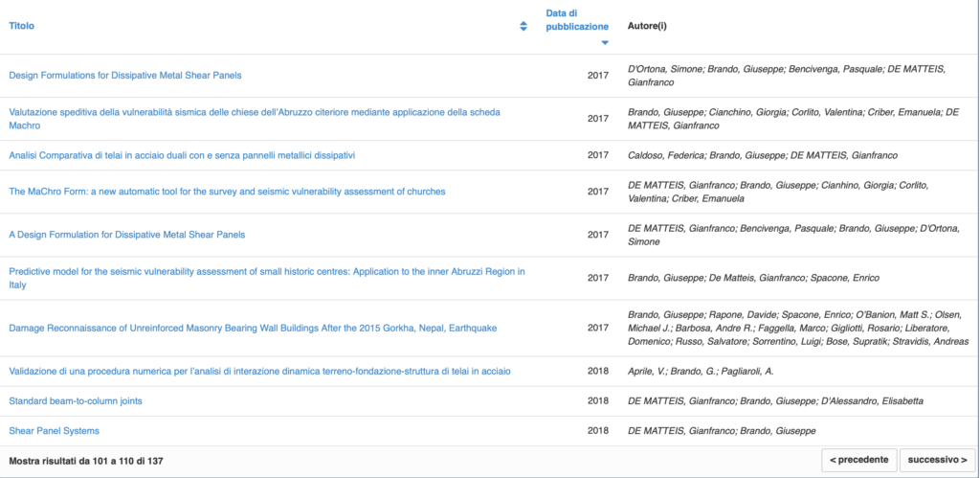Click the Autore(i) column header
The width and height of the screenshot is (980, 478).
point(648,26)
